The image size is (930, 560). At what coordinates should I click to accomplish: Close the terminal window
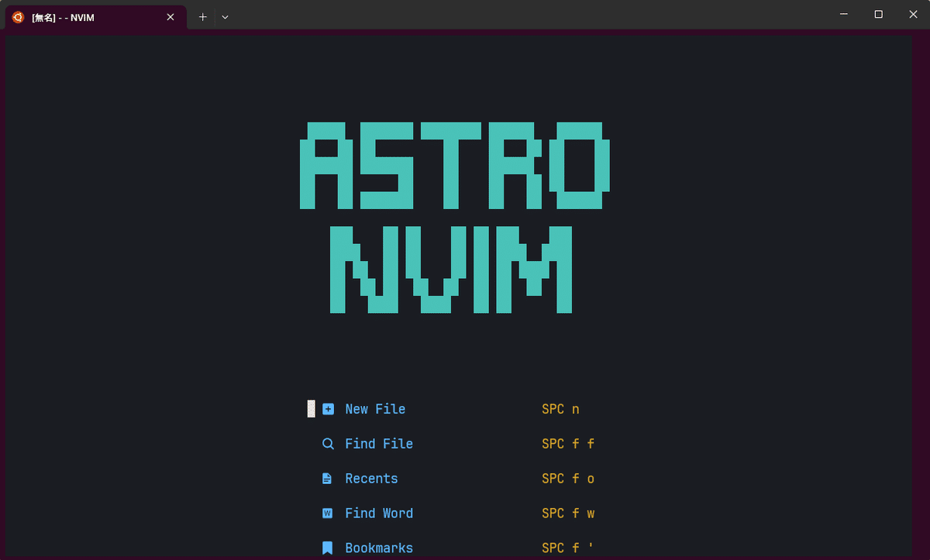pos(913,14)
